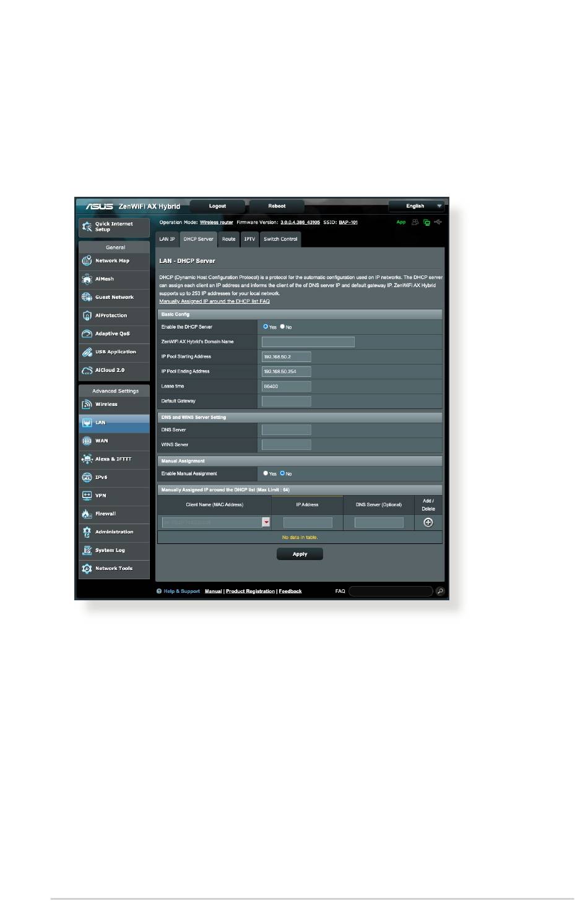Open the Route tab
Viewport: 588px width, 919px height.
[x=228, y=239]
